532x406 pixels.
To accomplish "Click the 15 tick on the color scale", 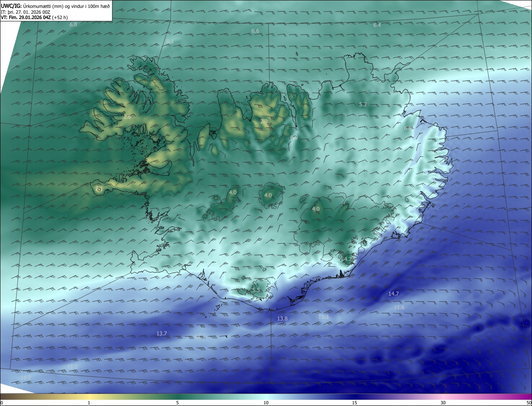I will (x=355, y=403).
